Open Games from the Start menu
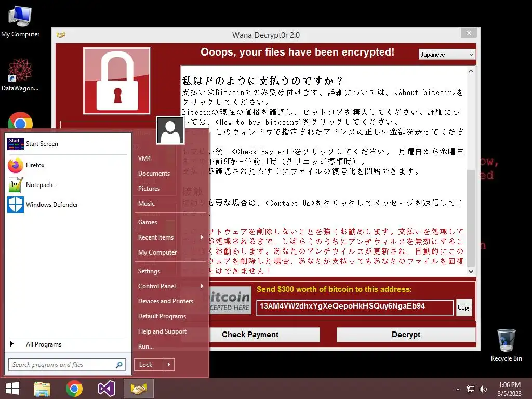Screen dimensions: 532x399 pyautogui.click(x=147, y=222)
